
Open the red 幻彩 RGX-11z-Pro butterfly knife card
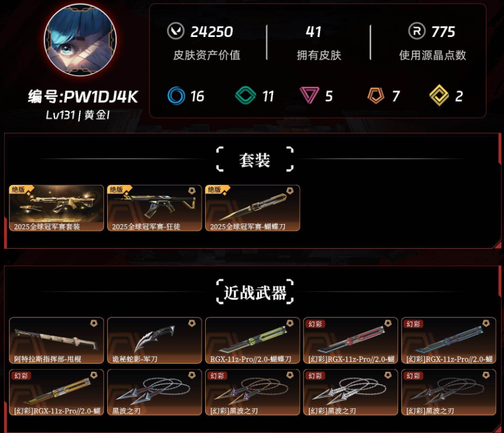[x=350, y=340]
